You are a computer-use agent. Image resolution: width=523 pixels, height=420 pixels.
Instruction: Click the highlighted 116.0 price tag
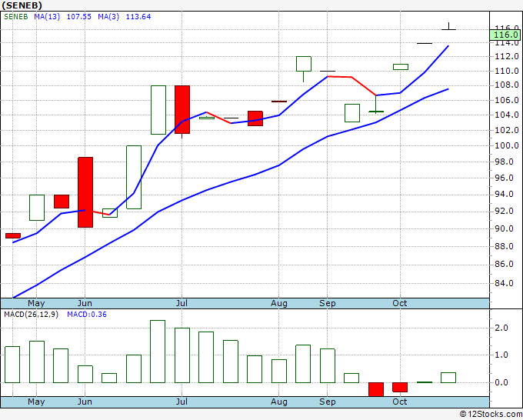coord(506,35)
